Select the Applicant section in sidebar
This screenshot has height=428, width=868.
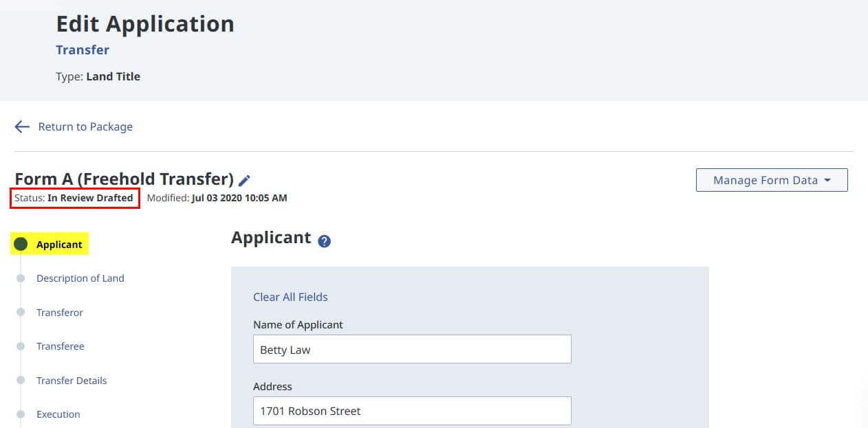(59, 245)
